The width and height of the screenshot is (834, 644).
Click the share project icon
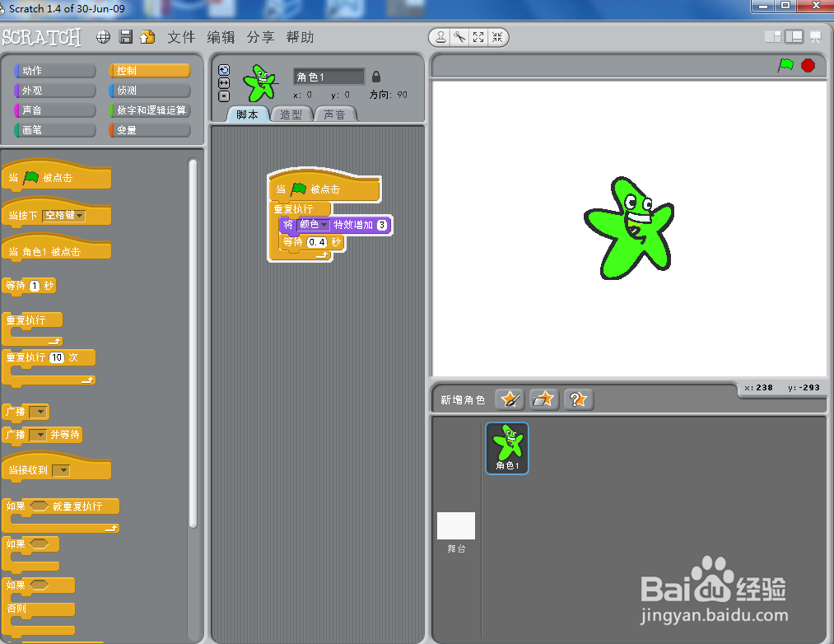coord(147,37)
